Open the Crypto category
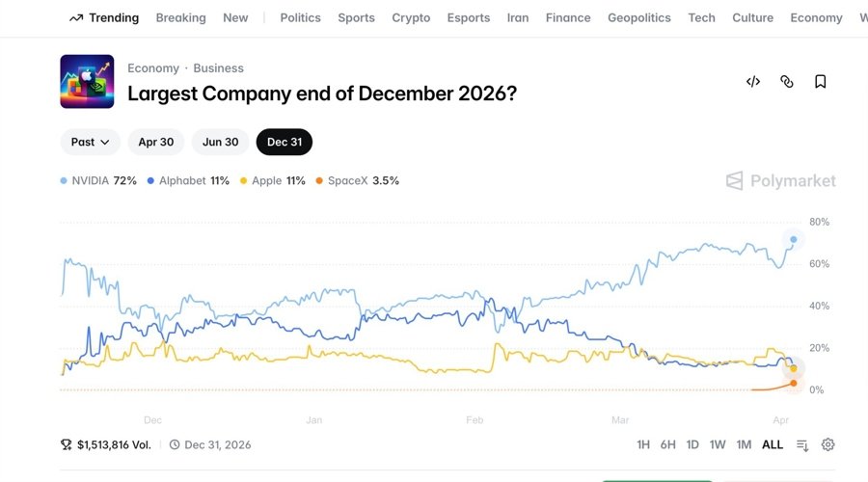 coord(411,17)
